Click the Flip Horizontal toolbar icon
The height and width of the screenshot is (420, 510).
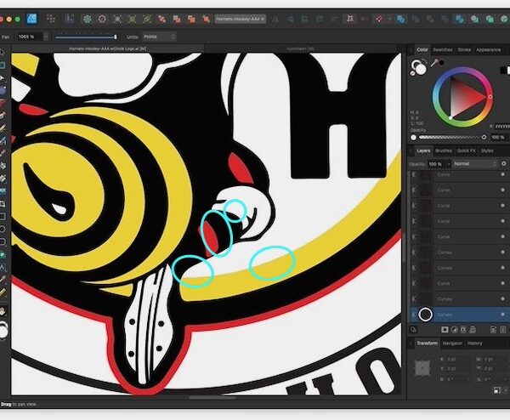click(x=275, y=20)
